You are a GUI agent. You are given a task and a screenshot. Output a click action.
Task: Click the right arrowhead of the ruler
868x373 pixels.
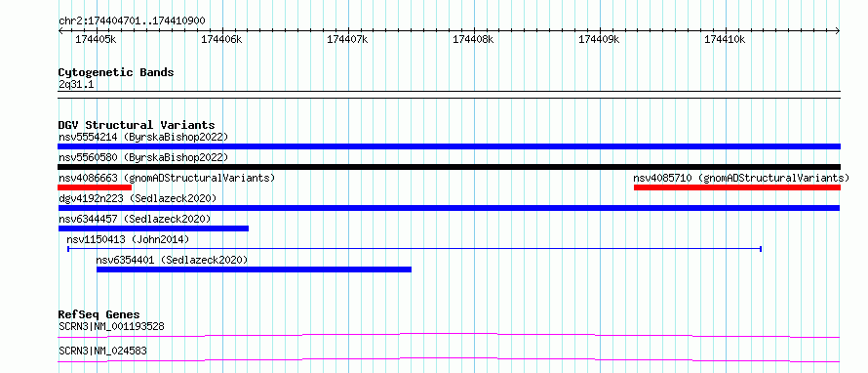pyautogui.click(x=838, y=31)
